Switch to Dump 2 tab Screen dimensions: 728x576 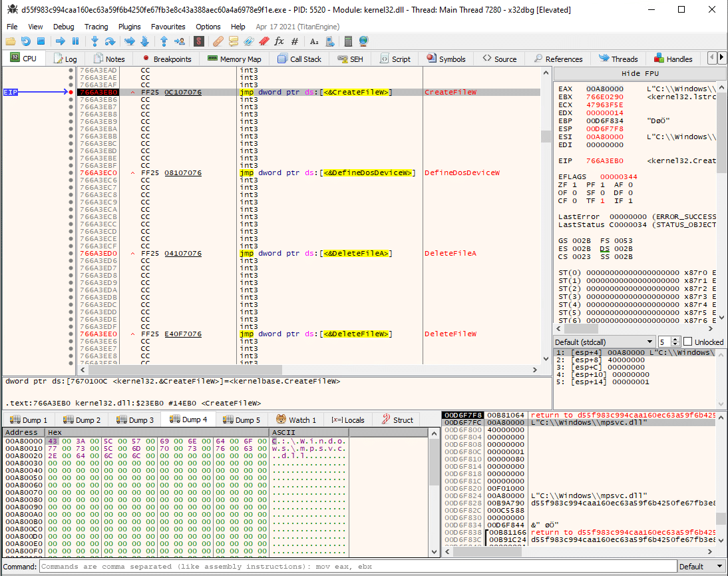click(82, 420)
